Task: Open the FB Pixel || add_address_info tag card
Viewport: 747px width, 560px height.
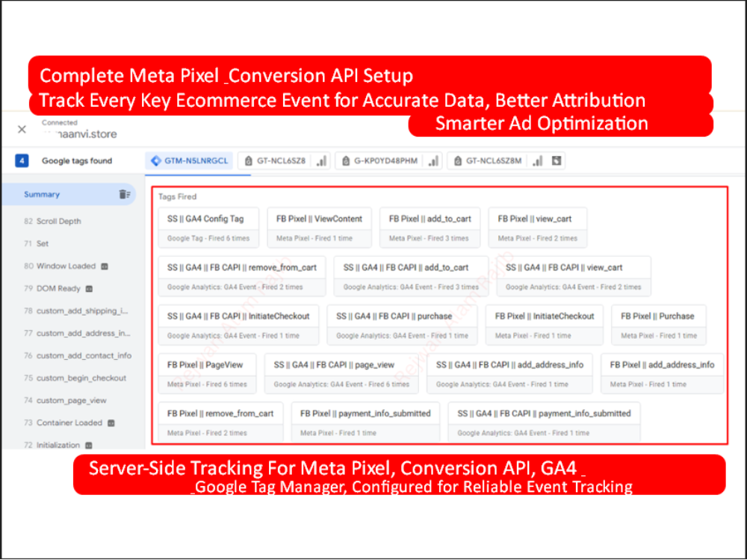Action: pos(662,374)
